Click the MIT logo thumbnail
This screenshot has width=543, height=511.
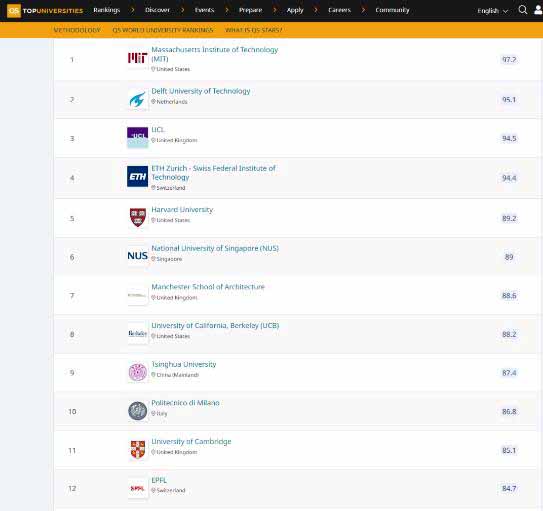pos(137,58)
